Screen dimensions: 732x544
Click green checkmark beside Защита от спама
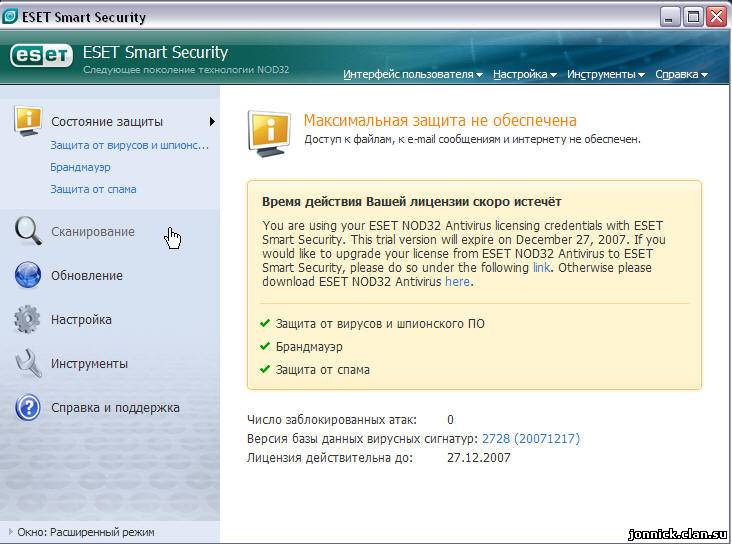(265, 369)
